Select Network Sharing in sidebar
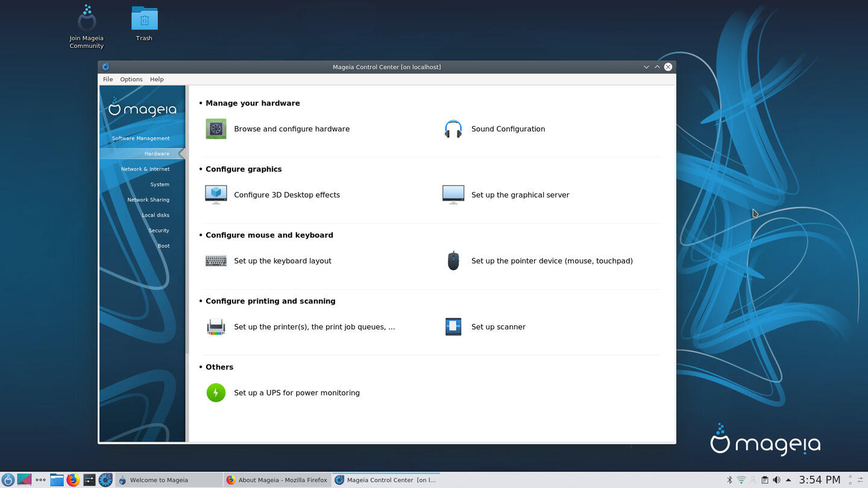Image resolution: width=868 pixels, height=488 pixels. point(148,199)
